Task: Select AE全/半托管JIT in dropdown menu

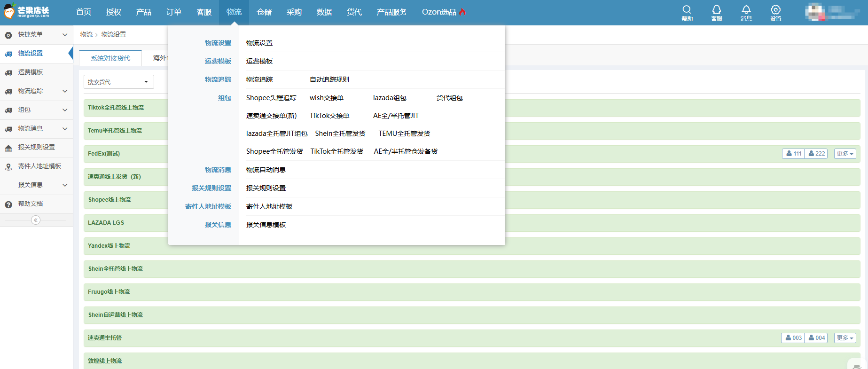Action: tap(396, 116)
